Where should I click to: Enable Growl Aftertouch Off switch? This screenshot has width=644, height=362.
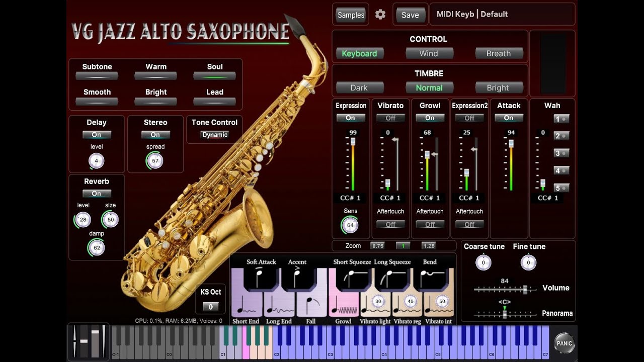click(430, 224)
